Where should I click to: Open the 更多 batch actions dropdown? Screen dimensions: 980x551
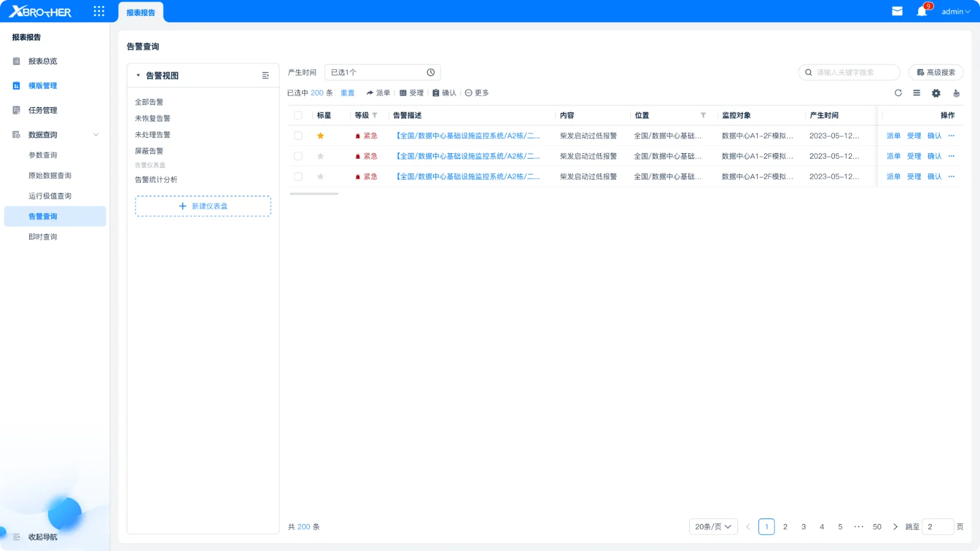(477, 93)
